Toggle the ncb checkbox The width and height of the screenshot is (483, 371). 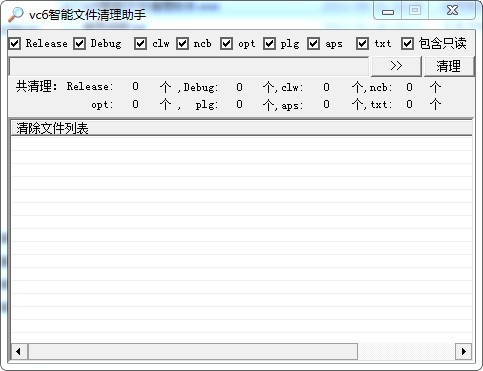coord(182,44)
